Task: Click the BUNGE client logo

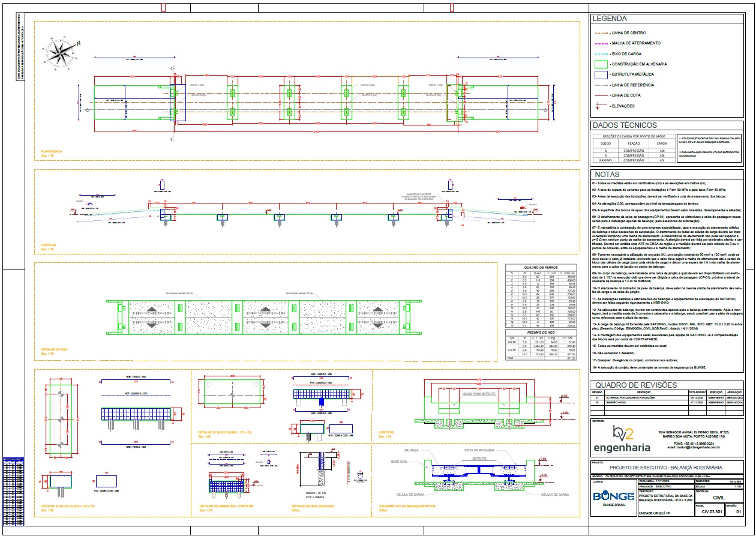Action: [613, 496]
